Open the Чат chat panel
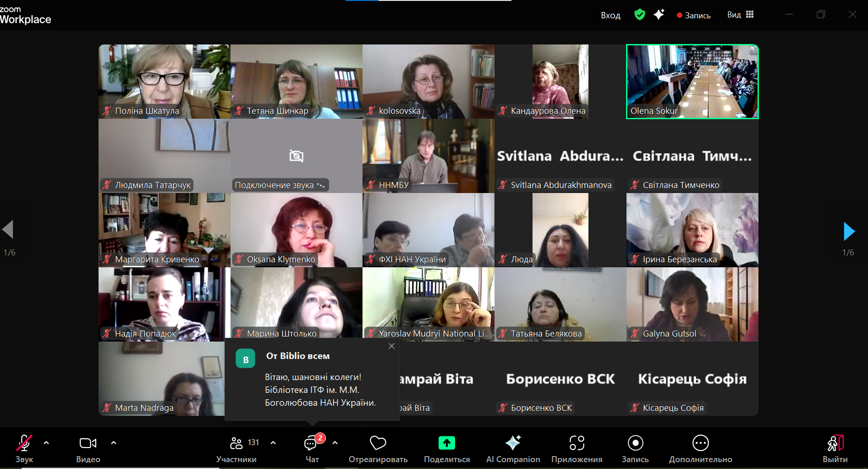868x469 pixels. tap(313, 449)
